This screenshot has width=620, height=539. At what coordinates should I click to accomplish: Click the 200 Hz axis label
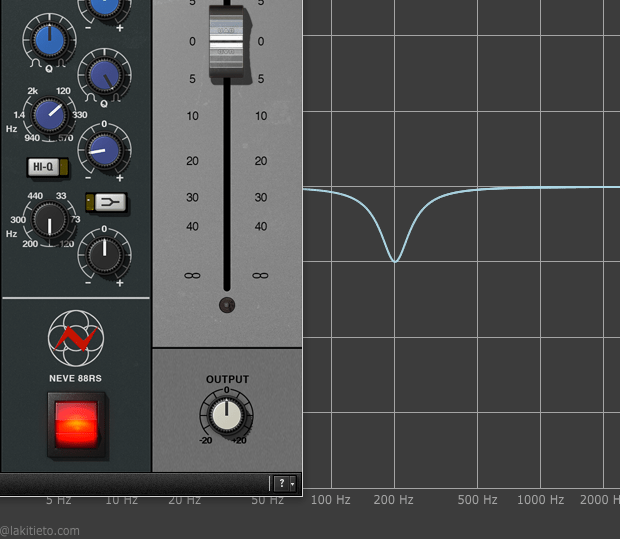point(394,499)
